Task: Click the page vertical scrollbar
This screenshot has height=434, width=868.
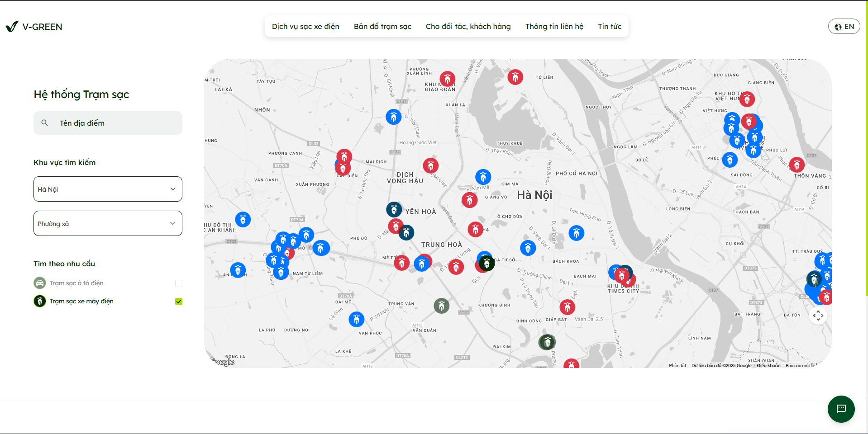Action: point(866,149)
